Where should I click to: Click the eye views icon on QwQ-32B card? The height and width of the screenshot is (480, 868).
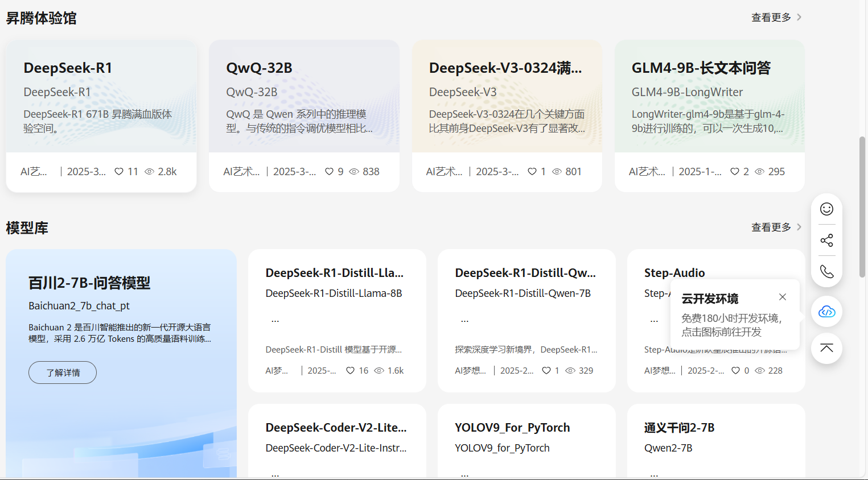[x=354, y=171]
